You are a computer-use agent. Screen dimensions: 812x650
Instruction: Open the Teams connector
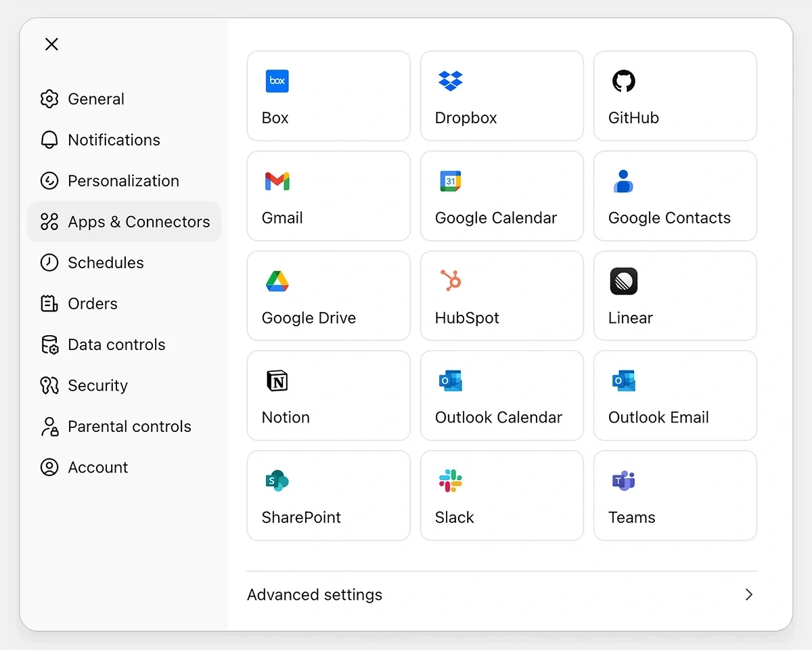(x=675, y=495)
